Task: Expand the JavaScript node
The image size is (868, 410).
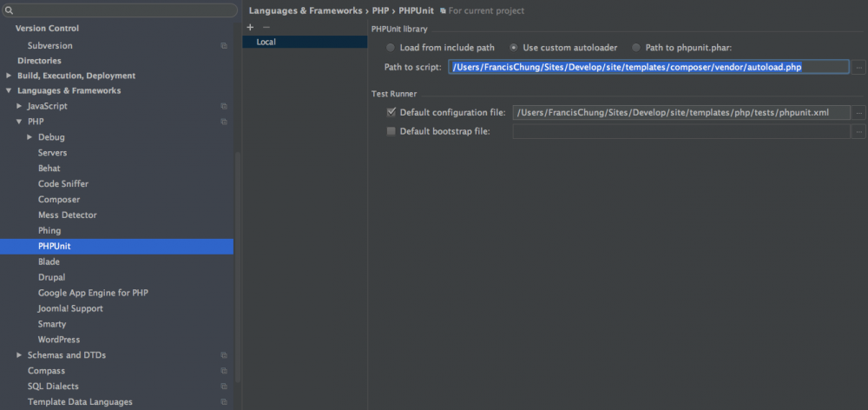Action: [19, 106]
